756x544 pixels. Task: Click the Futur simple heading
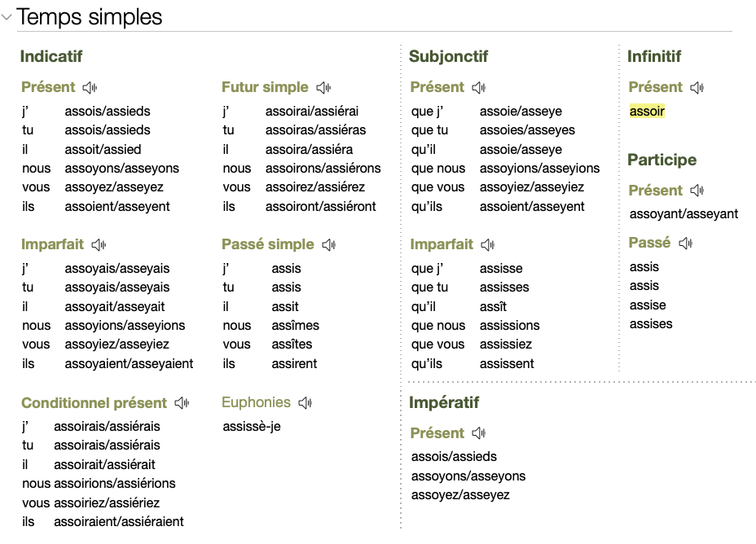[x=265, y=87]
